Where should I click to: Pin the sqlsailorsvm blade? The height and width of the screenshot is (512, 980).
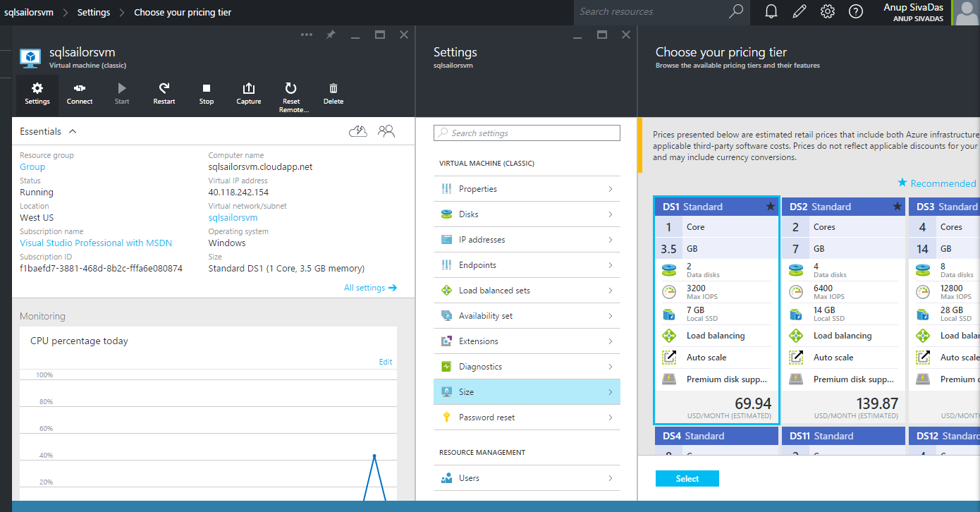tap(331, 35)
